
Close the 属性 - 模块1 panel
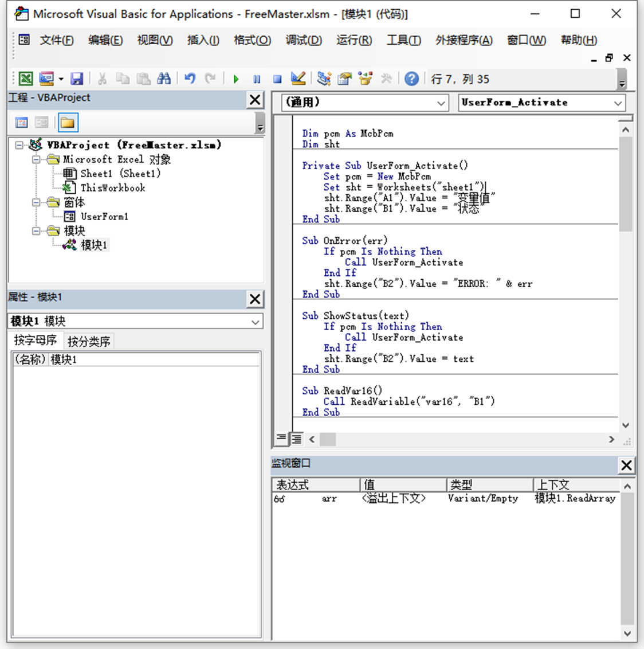(255, 299)
